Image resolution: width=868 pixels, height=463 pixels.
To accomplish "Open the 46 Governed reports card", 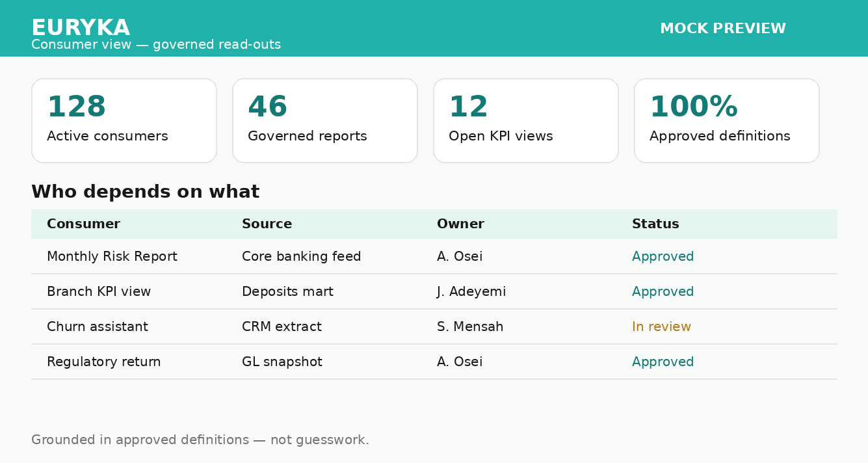I will coord(325,120).
